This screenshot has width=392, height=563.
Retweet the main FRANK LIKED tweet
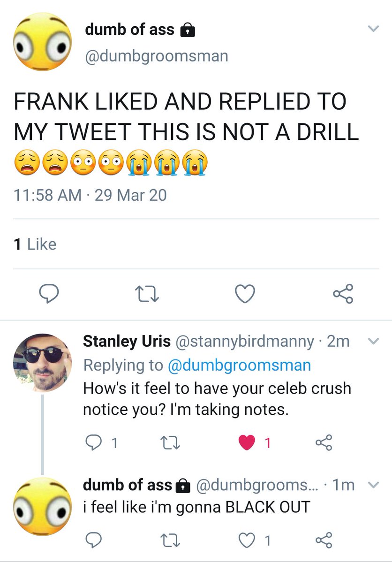[147, 294]
